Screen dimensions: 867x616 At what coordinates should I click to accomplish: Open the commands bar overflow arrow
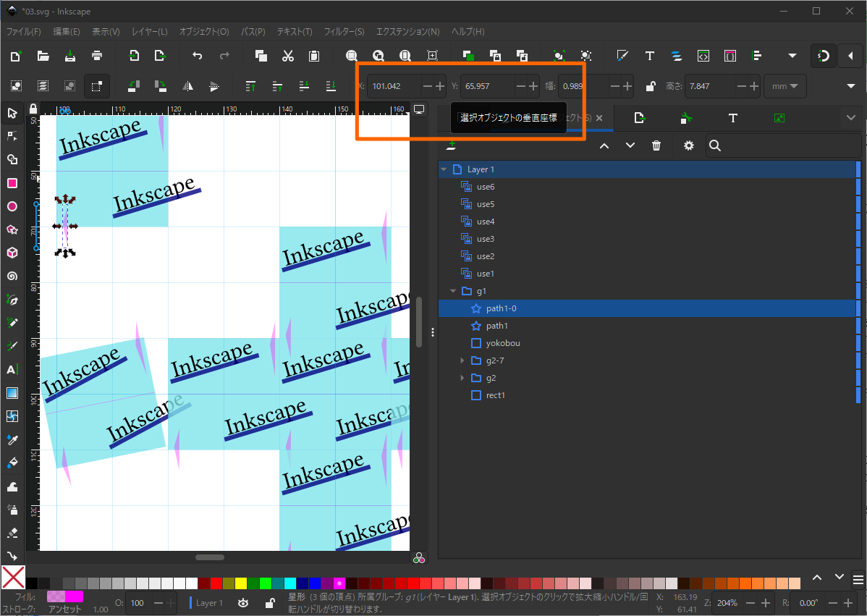click(792, 56)
